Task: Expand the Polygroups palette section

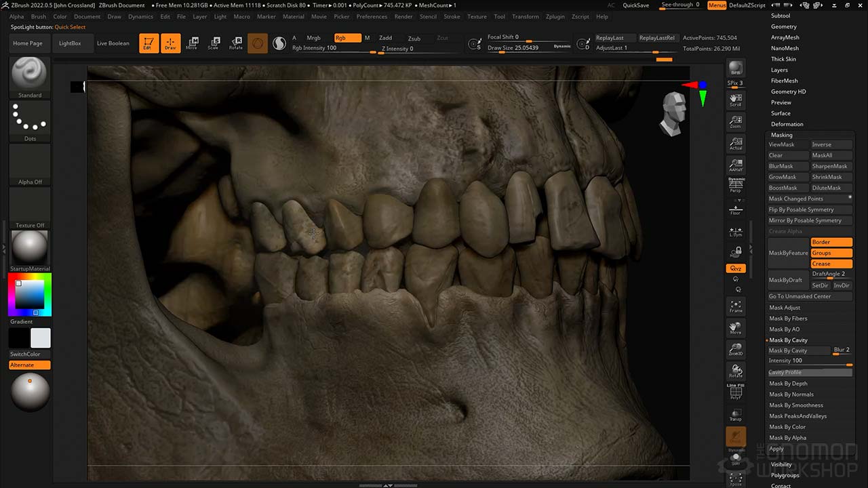Action: (x=785, y=475)
